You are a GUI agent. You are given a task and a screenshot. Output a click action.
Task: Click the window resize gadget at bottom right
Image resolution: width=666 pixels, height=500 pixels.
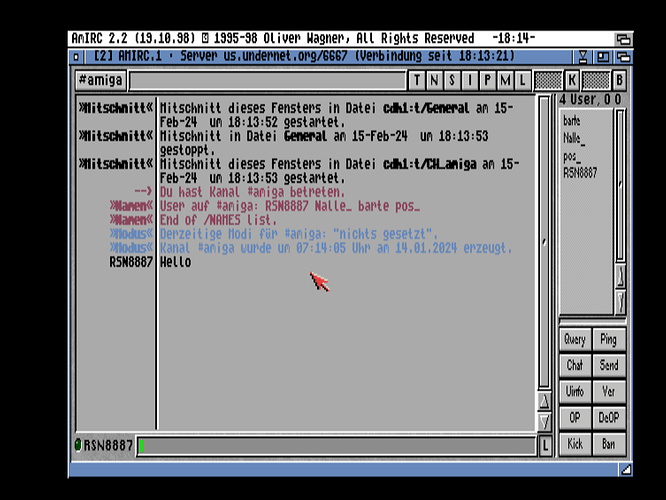click(626, 469)
